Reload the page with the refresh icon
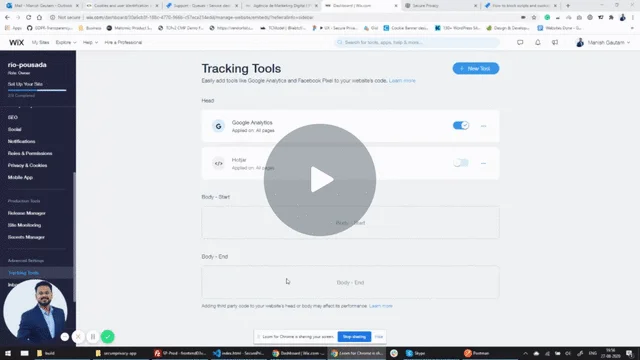Image resolution: width=640 pixels, height=360 pixels. [x=29, y=18]
